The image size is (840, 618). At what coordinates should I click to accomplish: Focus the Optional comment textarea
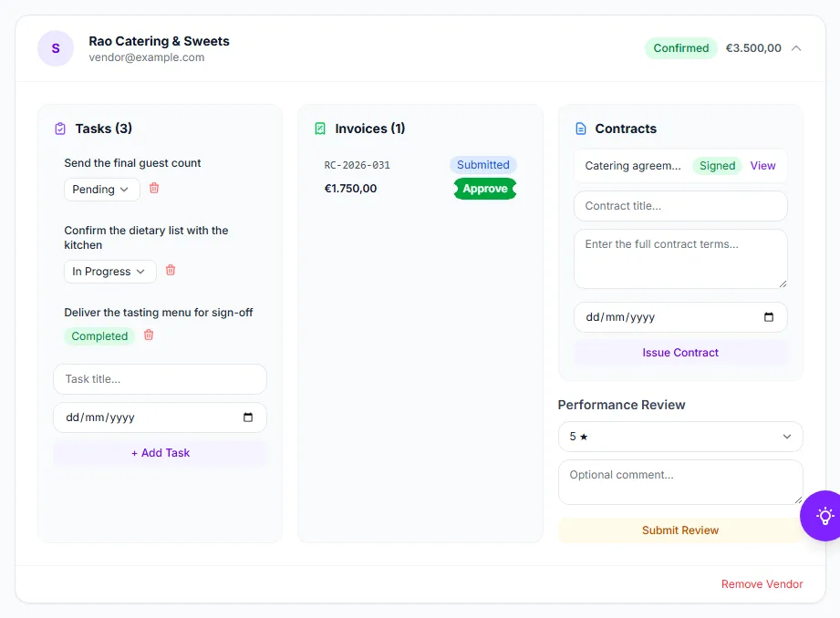tap(680, 482)
